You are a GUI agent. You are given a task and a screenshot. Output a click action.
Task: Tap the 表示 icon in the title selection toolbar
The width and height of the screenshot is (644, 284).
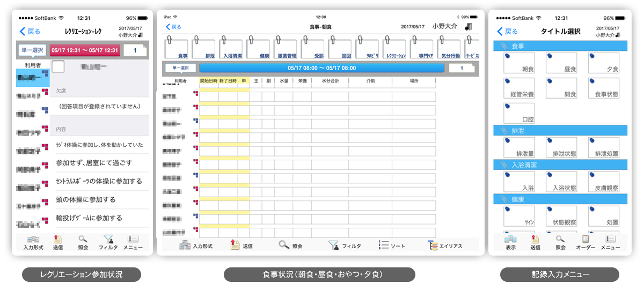coord(510,243)
